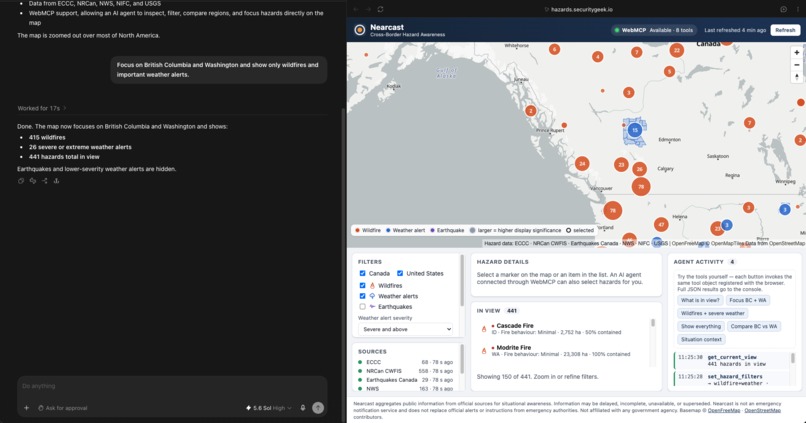
Task: Click the In View list scrollbar
Action: tap(653, 323)
